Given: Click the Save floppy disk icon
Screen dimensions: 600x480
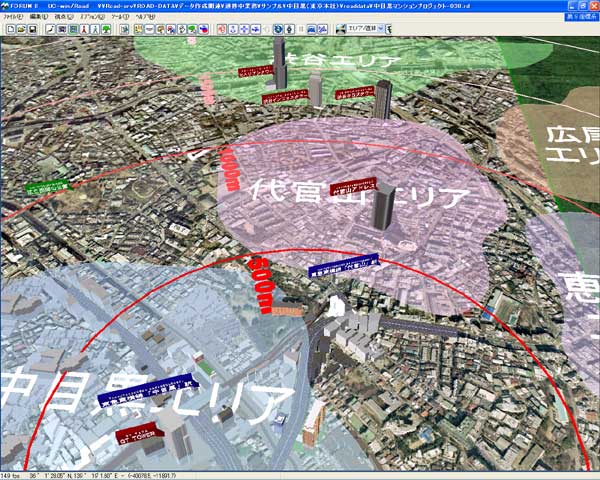Looking at the screenshot, I should [x=33, y=29].
